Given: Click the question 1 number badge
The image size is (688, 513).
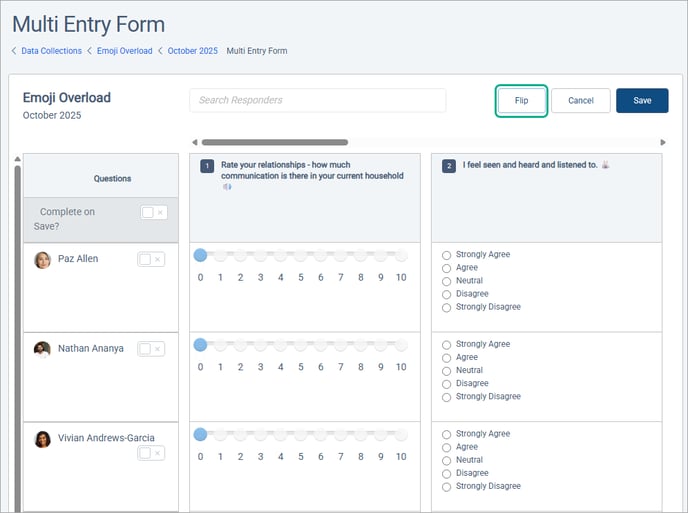Looking at the screenshot, I should click(x=207, y=166).
